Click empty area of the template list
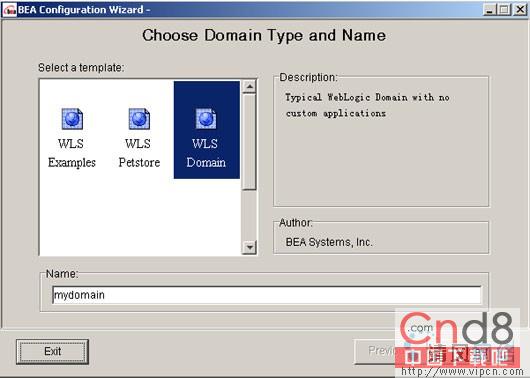The height and width of the screenshot is (378, 530). click(140, 218)
